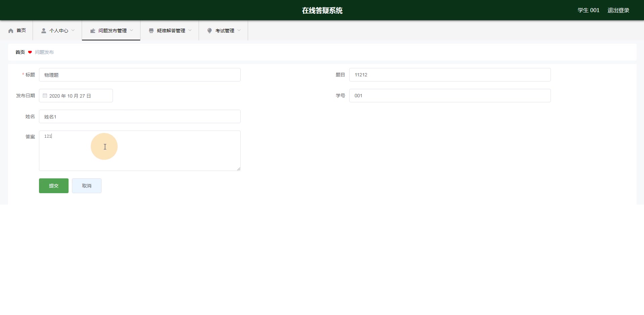This screenshot has width=644, height=315.
Task: Expand the 考试管理 dropdown arrow
Action: click(239, 30)
